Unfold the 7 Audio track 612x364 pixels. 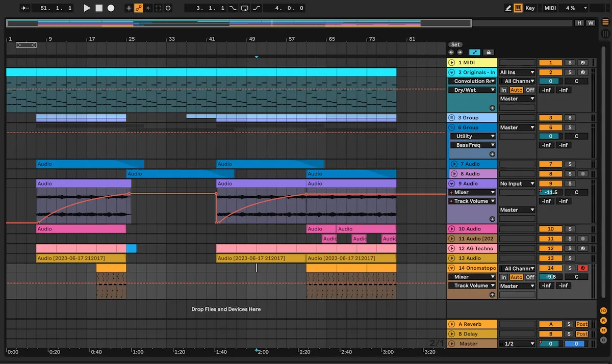coord(454,164)
